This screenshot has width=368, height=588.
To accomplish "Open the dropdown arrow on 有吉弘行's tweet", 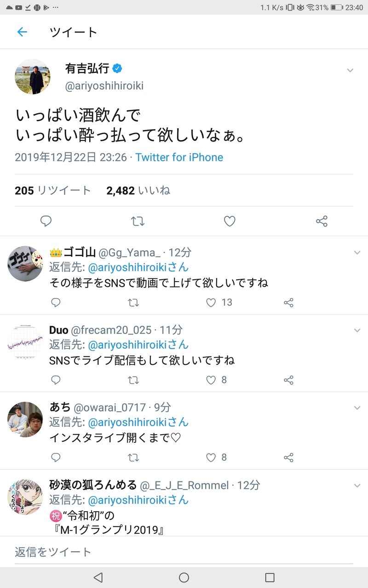I will point(350,70).
